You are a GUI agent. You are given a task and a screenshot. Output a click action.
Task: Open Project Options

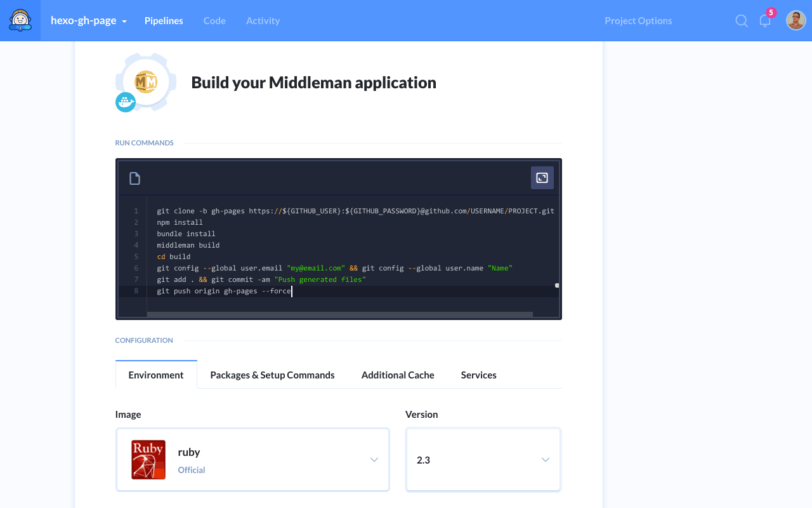(x=638, y=21)
